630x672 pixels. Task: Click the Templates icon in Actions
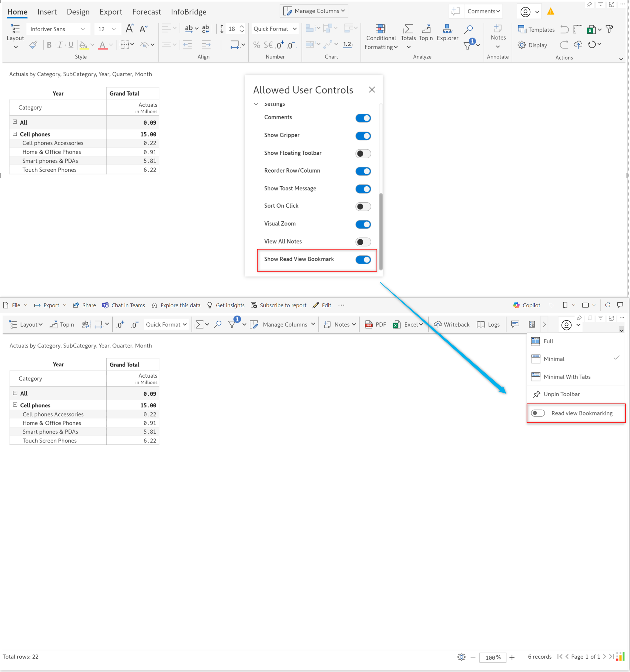pyautogui.click(x=522, y=30)
